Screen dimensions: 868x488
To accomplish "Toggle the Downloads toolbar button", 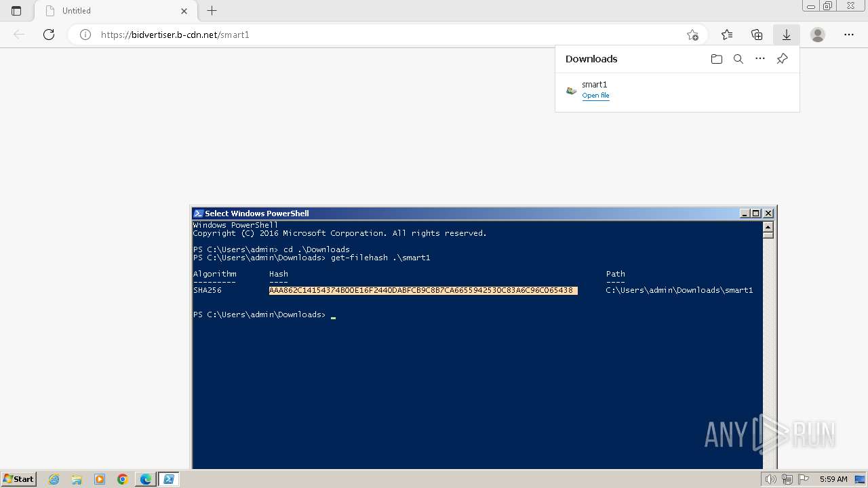I will [x=787, y=35].
